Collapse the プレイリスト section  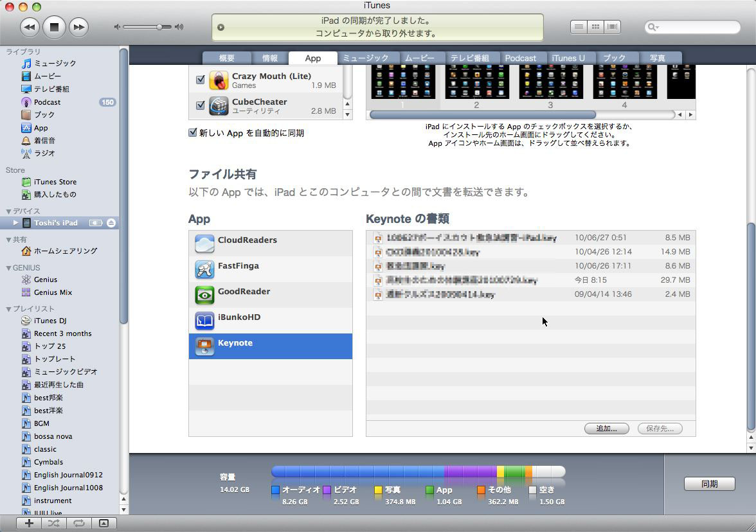point(8,309)
